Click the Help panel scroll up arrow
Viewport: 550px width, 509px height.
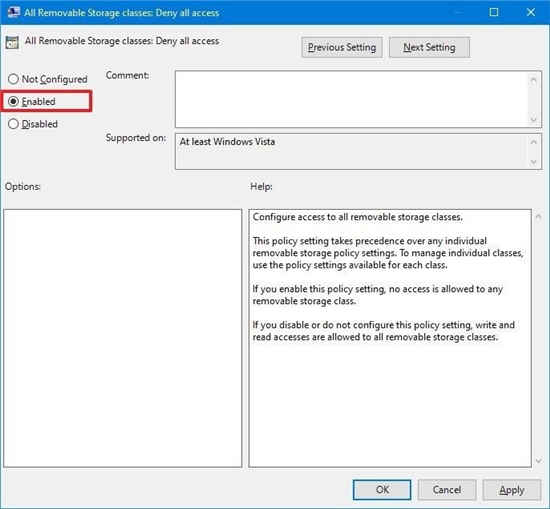(538, 216)
